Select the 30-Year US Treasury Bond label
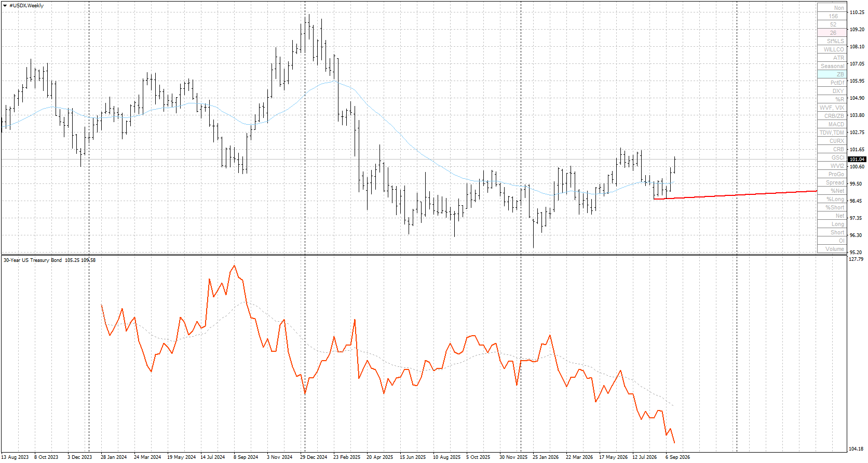This screenshot has height=463, width=868. (x=33, y=260)
